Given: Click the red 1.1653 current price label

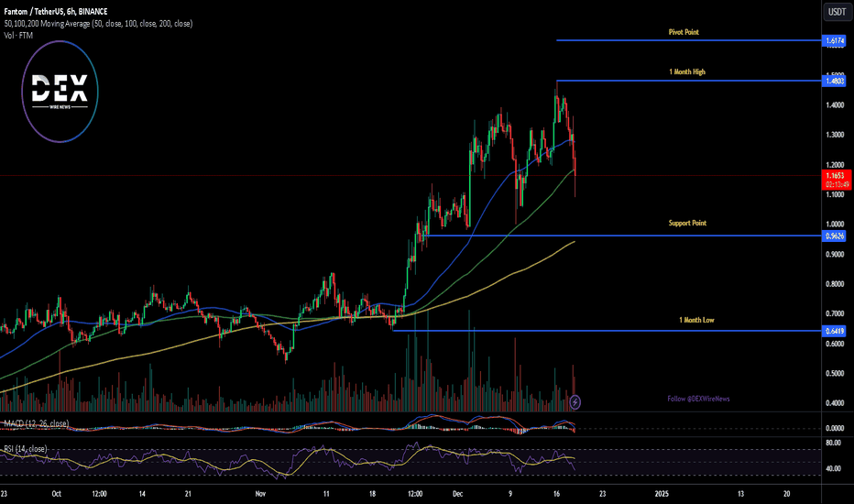Looking at the screenshot, I should coord(836,180).
